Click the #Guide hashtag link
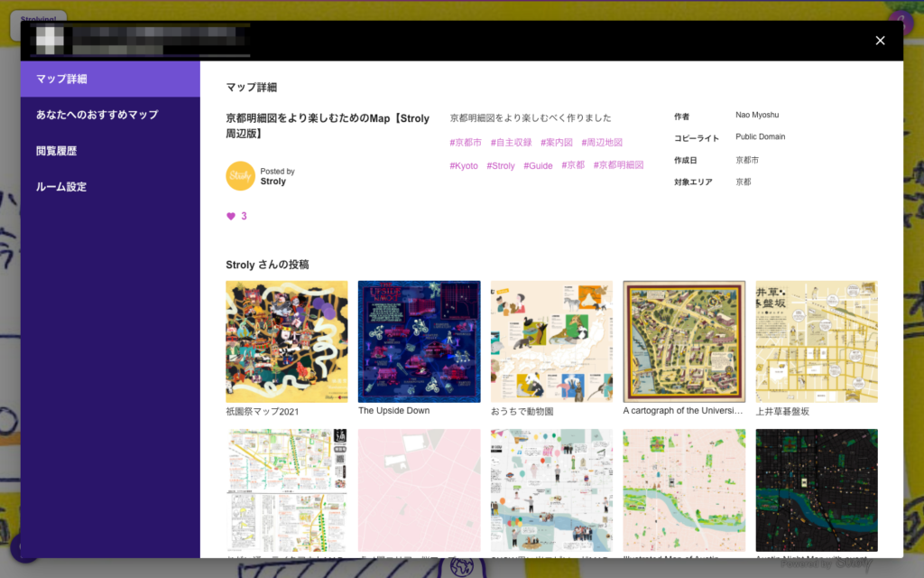924x578 pixels. click(538, 166)
